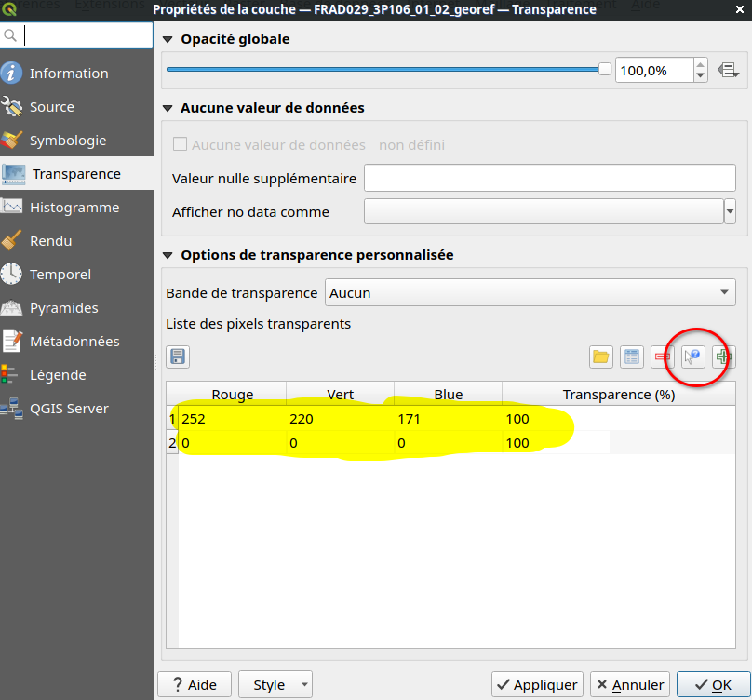Add values manually with green plus icon
The width and height of the screenshot is (752, 700).
tap(724, 357)
